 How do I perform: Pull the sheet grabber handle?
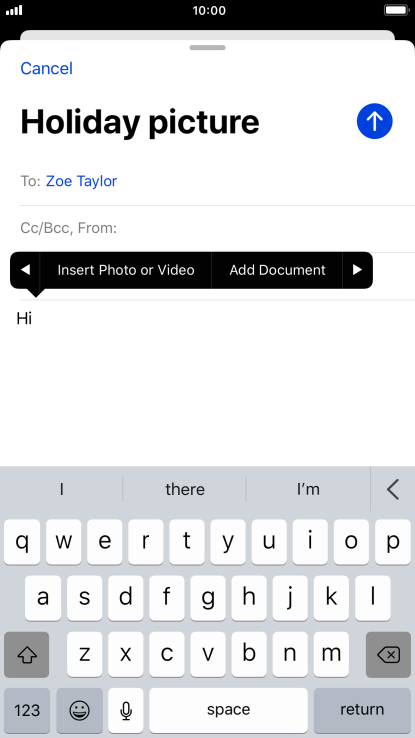208,48
